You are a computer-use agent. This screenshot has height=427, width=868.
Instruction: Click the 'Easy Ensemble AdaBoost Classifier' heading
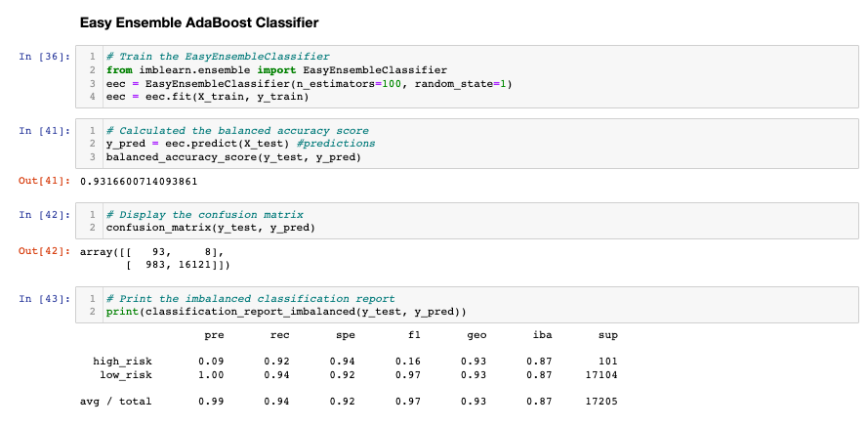coord(199,22)
